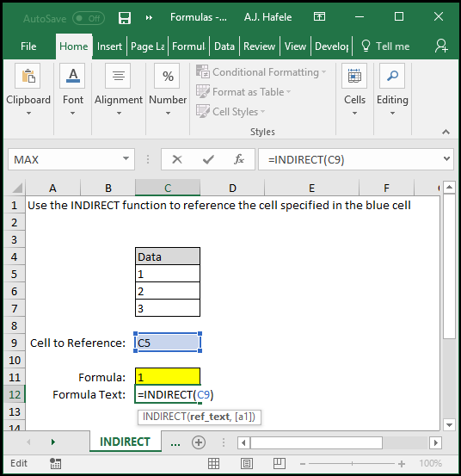Switch to Page Layout view button

pos(247,464)
